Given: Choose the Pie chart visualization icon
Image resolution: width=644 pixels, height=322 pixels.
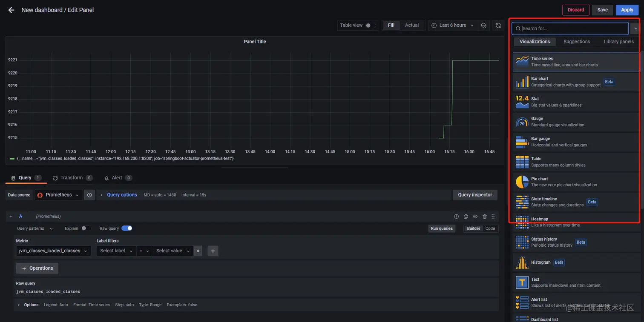Looking at the screenshot, I should [x=522, y=182].
